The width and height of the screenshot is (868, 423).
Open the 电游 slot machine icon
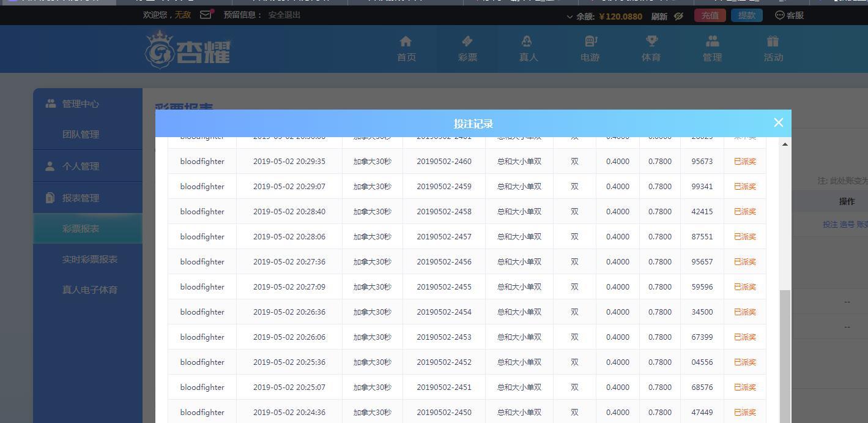point(590,42)
